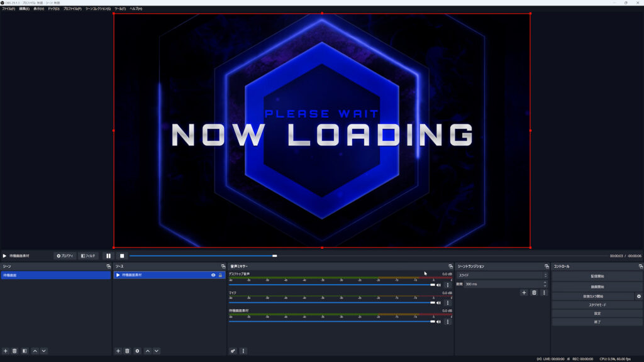644x362 pixels.
Task: Open advanced audio properties gear in mixer
Action: click(233, 351)
